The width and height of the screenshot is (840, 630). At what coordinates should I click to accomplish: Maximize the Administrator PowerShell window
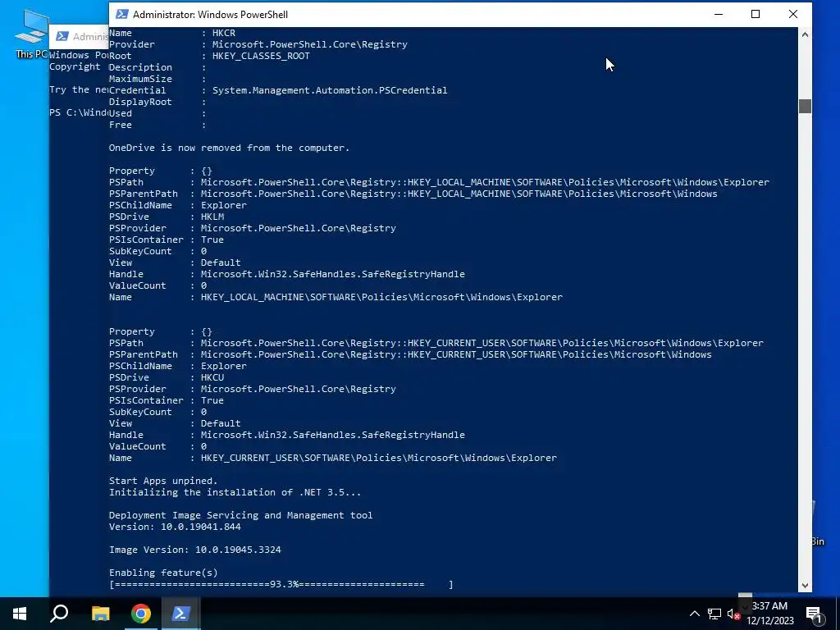[x=756, y=15]
